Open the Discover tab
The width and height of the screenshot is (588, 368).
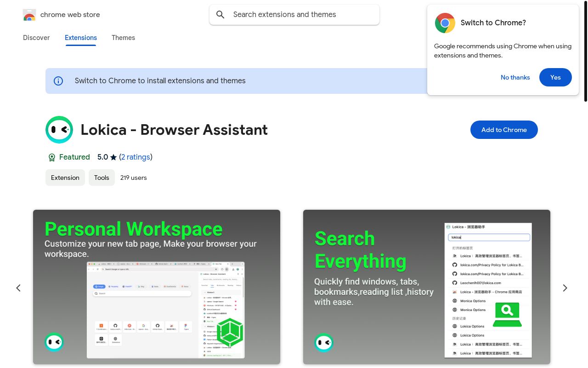[36, 38]
